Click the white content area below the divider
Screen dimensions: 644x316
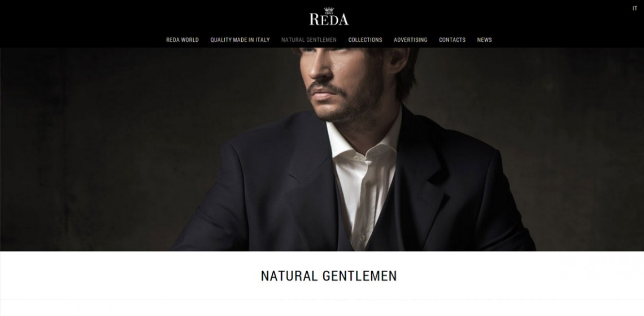322,308
